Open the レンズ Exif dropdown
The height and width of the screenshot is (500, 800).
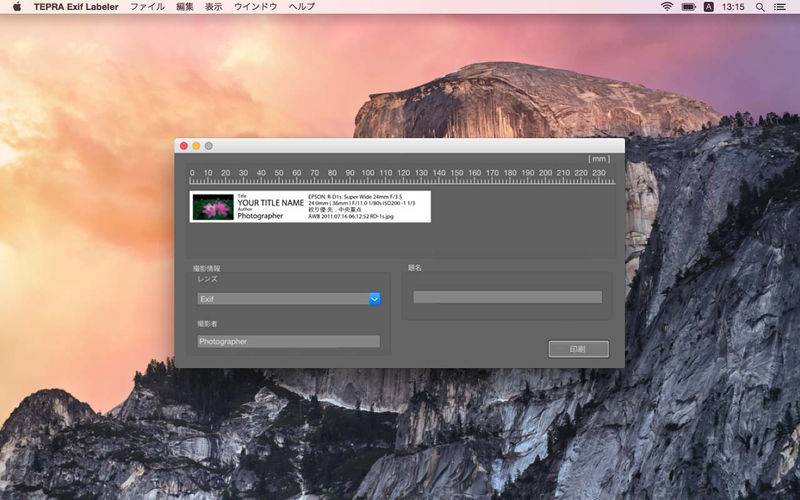click(x=289, y=299)
